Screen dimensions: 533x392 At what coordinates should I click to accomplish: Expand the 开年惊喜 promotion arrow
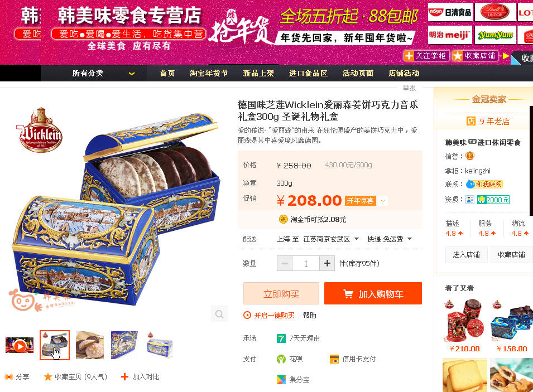pos(383,201)
